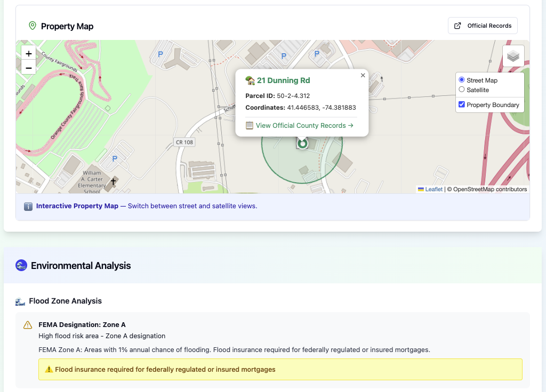Viewport: 546px width, 392px height.
Task: Click the Leaflet attribution link
Action: click(433, 189)
